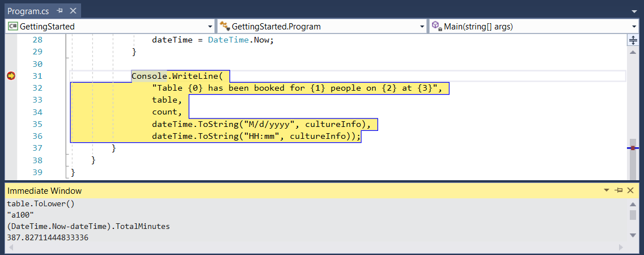Click the (DateTime.Now-dateTime).TotalMinutes expression
Viewport: 644px width, 255px height.
coord(88,226)
